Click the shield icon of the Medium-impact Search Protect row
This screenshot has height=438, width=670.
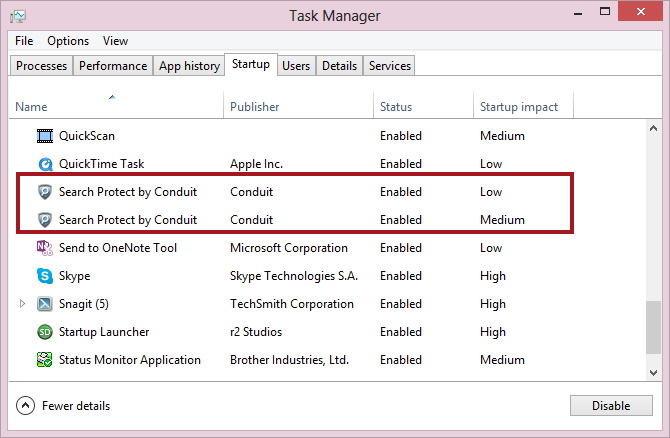(45, 220)
